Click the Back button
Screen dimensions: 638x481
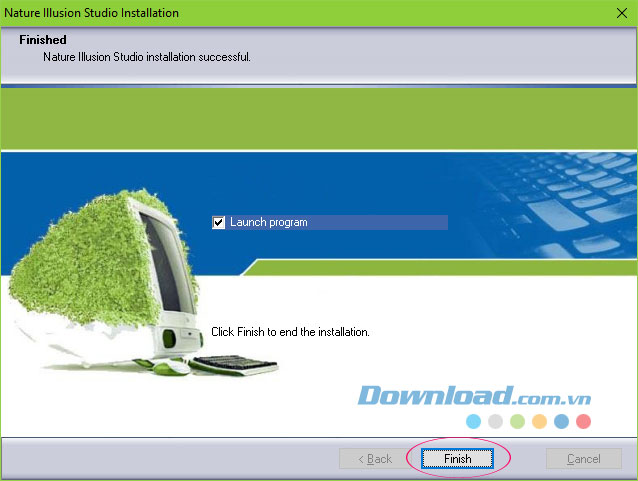coord(375,459)
